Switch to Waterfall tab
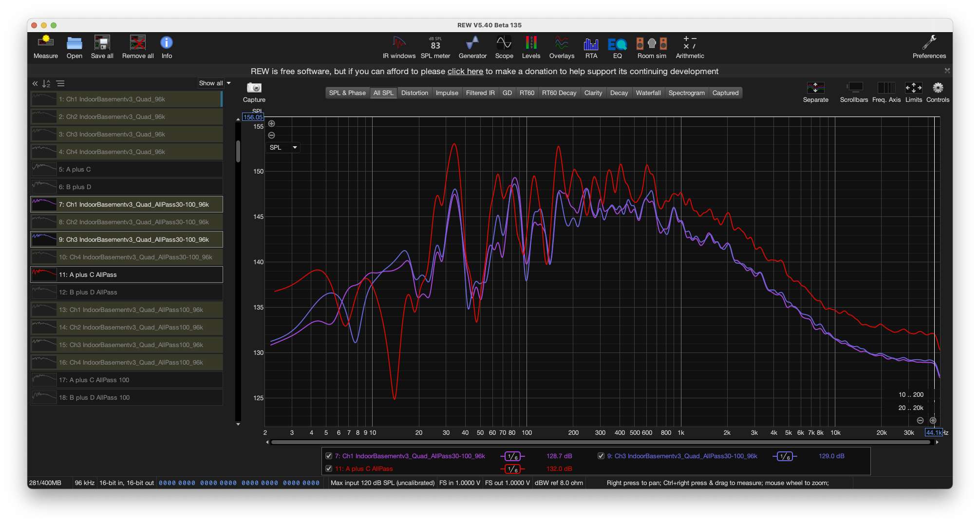Image resolution: width=980 pixels, height=525 pixels. (648, 93)
